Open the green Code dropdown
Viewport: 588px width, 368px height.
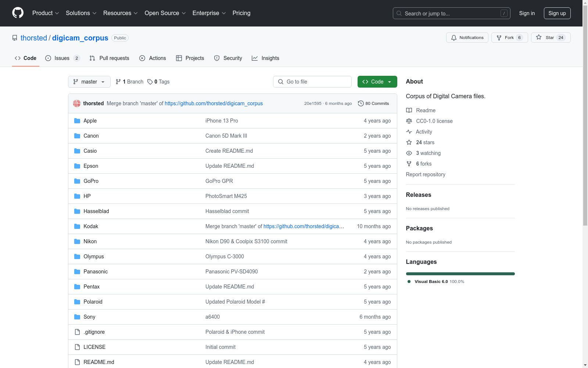coord(377,82)
